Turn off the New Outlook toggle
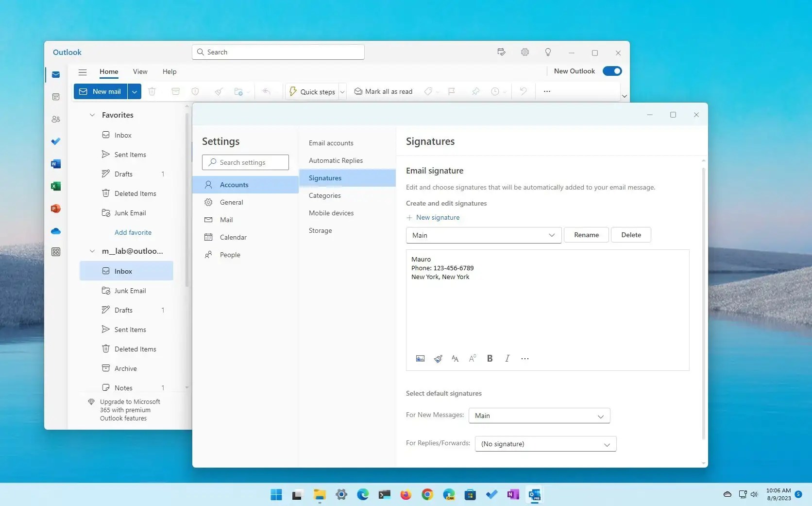Image resolution: width=812 pixels, height=506 pixels. (612, 71)
